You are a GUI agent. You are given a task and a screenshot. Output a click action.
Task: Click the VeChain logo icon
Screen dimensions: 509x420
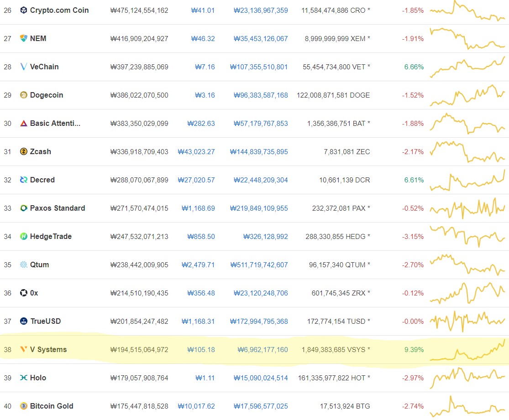click(24, 67)
